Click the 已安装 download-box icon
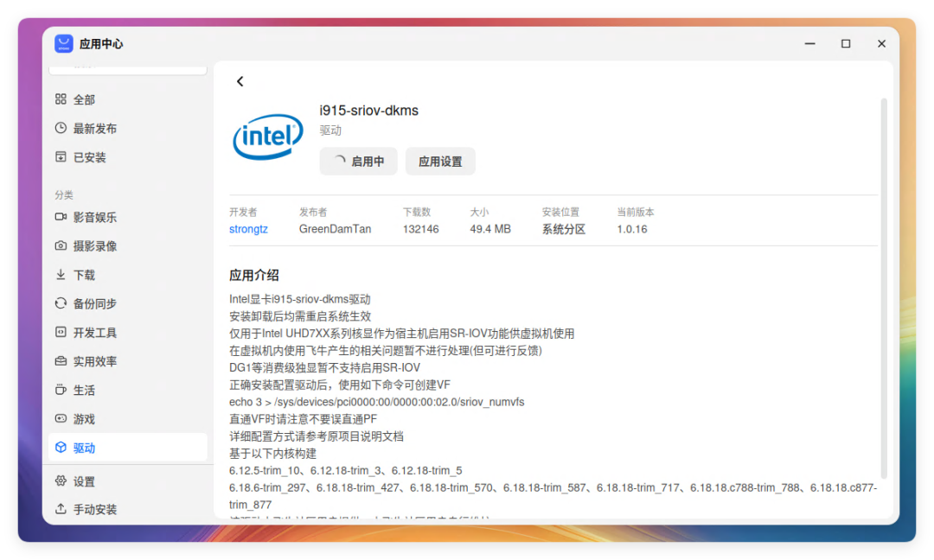The width and height of the screenshot is (934, 560). tap(61, 156)
